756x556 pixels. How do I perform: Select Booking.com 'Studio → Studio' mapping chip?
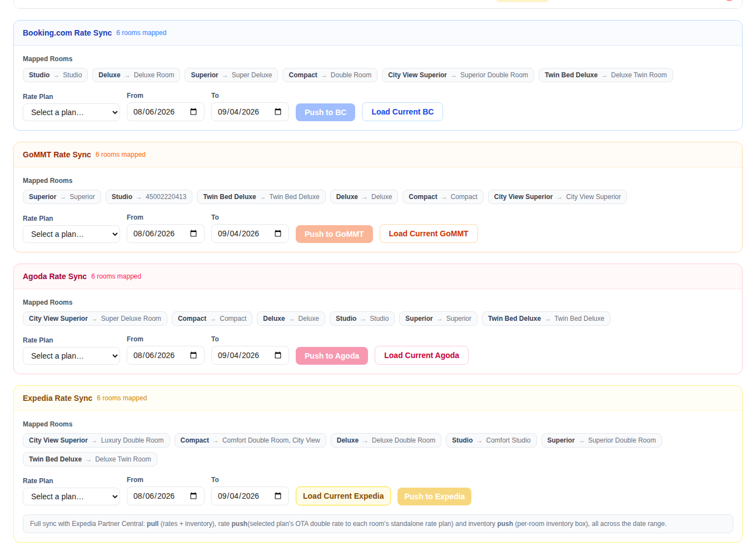click(x=55, y=75)
